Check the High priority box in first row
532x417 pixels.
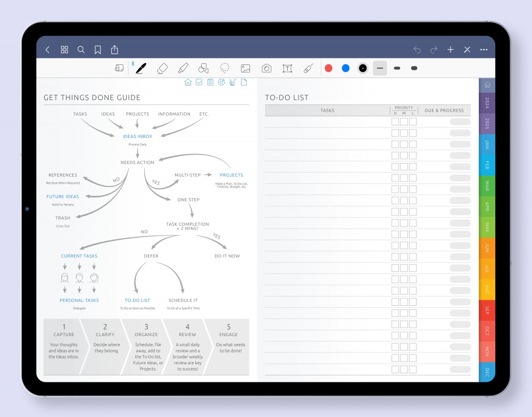395,121
